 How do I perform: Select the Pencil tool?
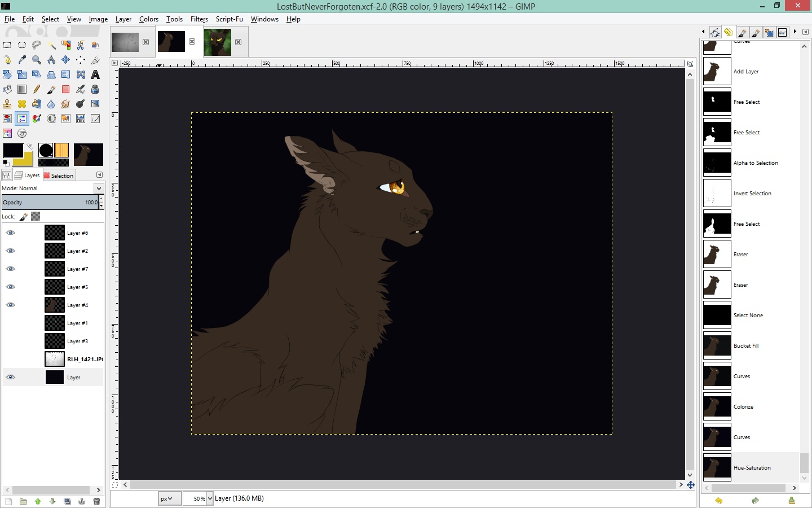click(x=37, y=89)
